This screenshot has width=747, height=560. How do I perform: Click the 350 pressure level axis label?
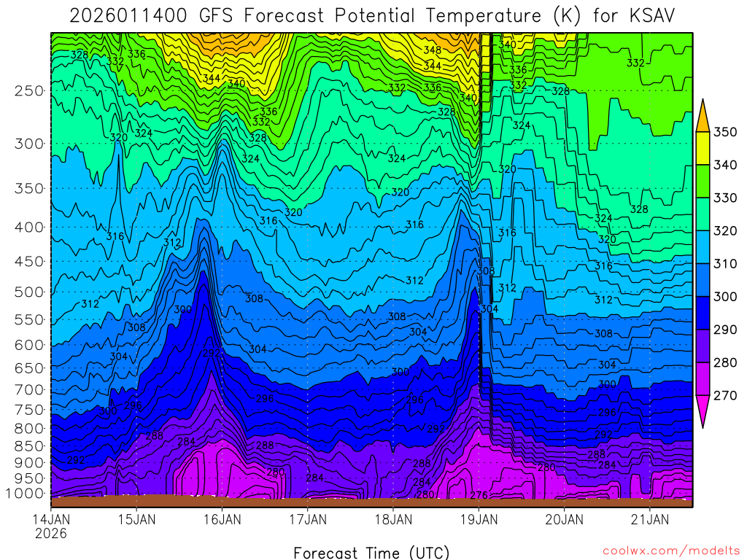29,188
